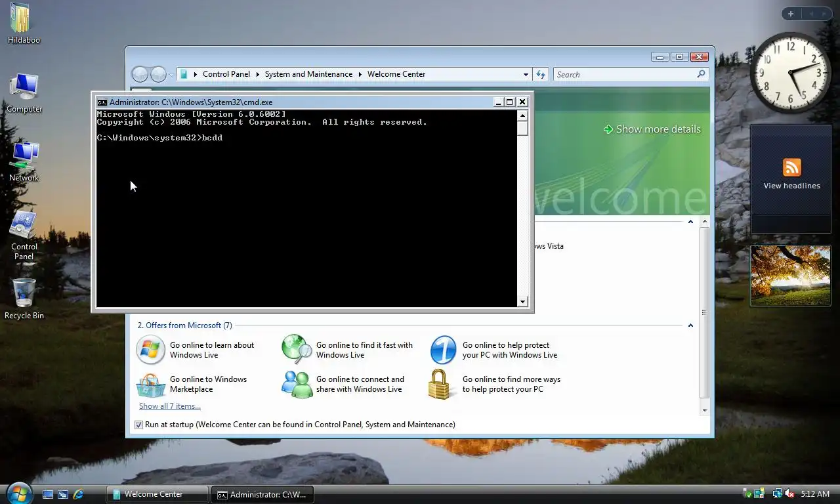Uncheck Run at startup checkbox

[138, 425]
